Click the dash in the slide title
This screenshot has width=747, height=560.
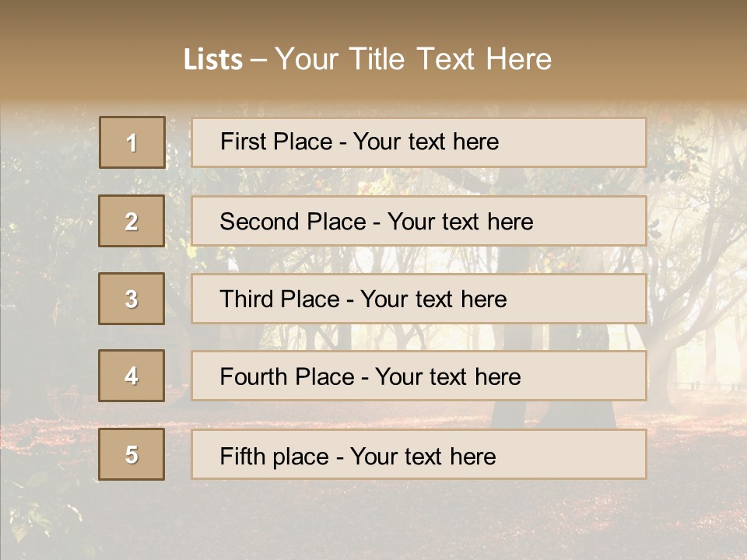[258, 60]
